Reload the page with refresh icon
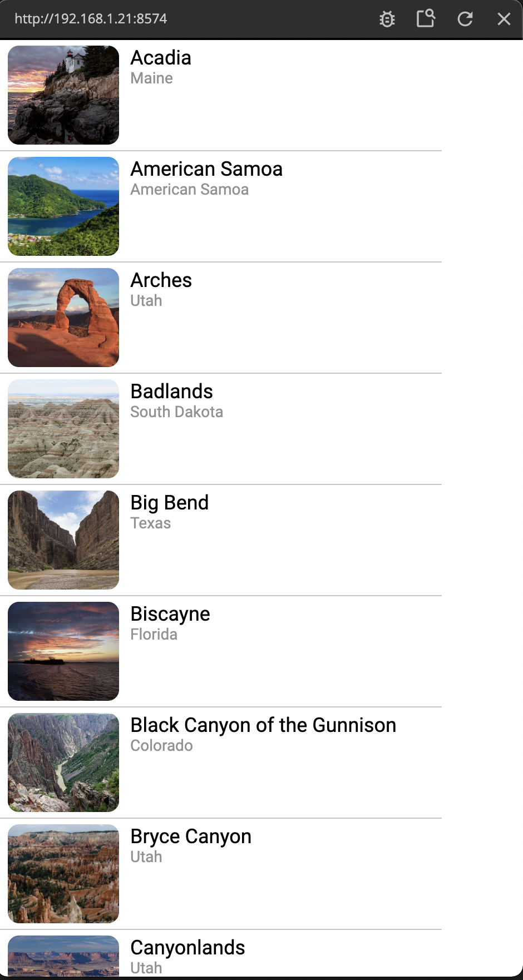Viewport: 523px width, 980px height. pyautogui.click(x=465, y=19)
